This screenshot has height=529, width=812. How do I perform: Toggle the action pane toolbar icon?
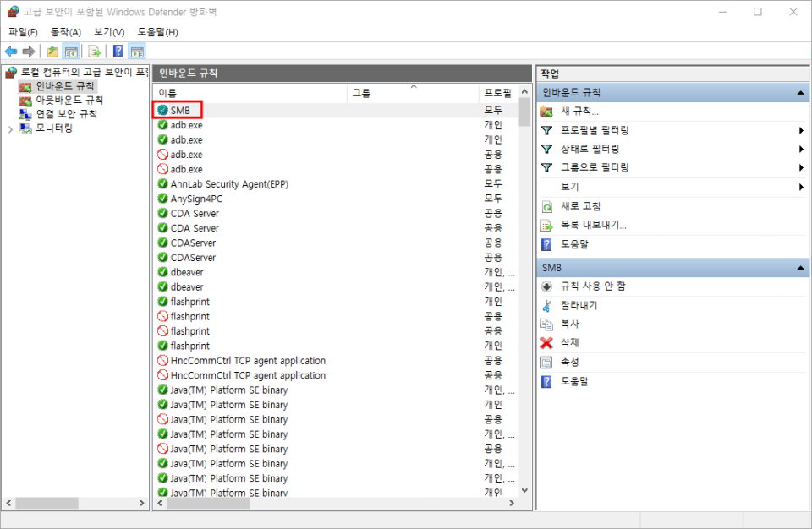click(x=137, y=52)
